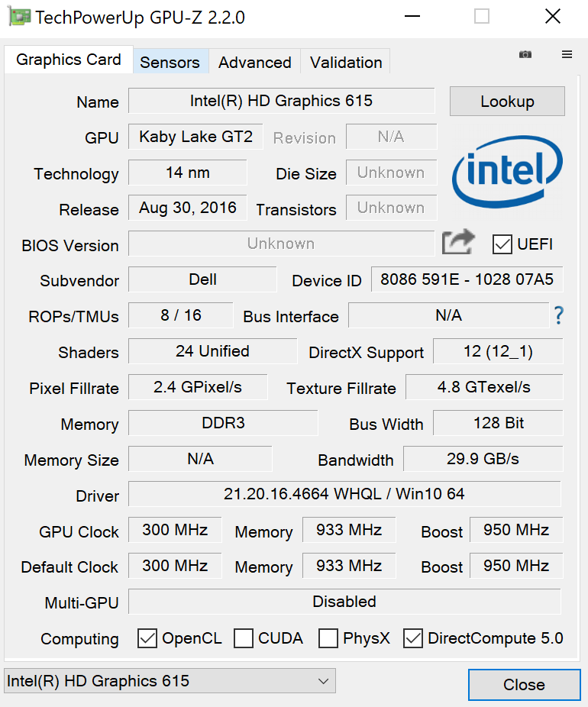The image size is (588, 707).
Task: Toggle the OpenCL checkbox
Action: pos(147,638)
